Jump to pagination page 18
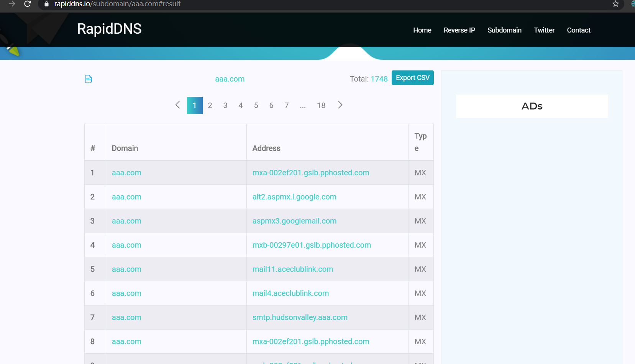 pos(321,105)
